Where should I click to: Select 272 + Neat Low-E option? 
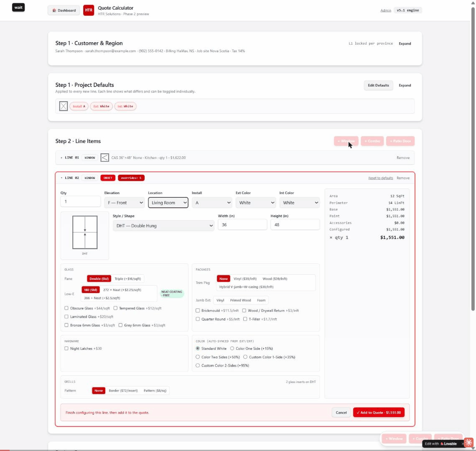122,290
